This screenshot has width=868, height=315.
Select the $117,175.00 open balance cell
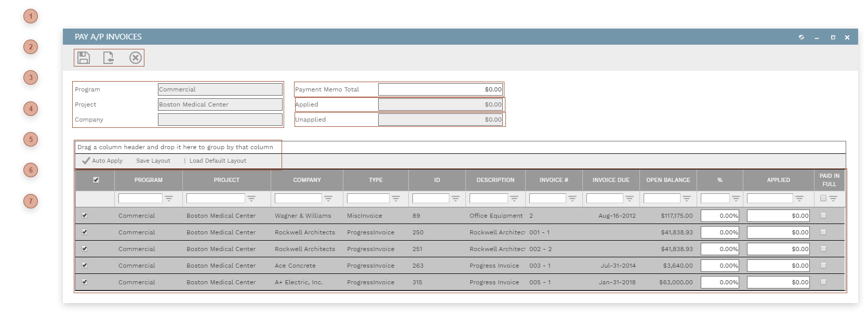pos(677,216)
